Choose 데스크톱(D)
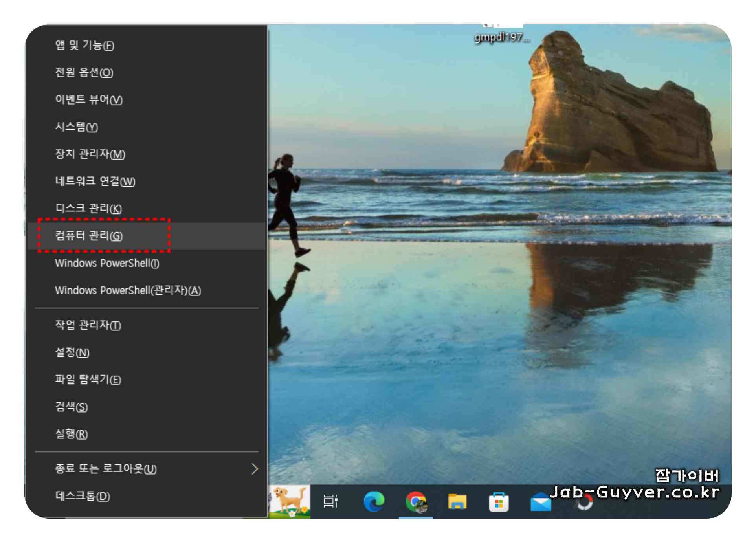756x543 pixels. coord(147,496)
